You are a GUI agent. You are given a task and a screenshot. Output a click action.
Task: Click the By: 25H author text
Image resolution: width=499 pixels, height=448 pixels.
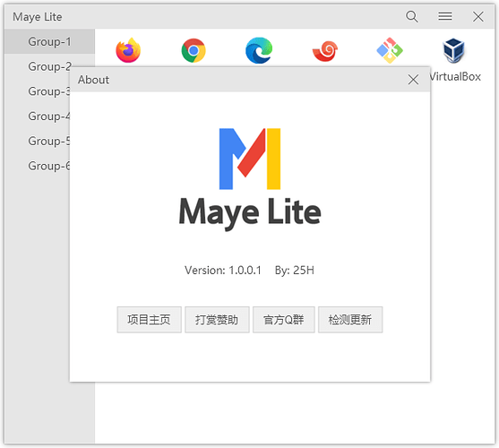click(x=295, y=271)
